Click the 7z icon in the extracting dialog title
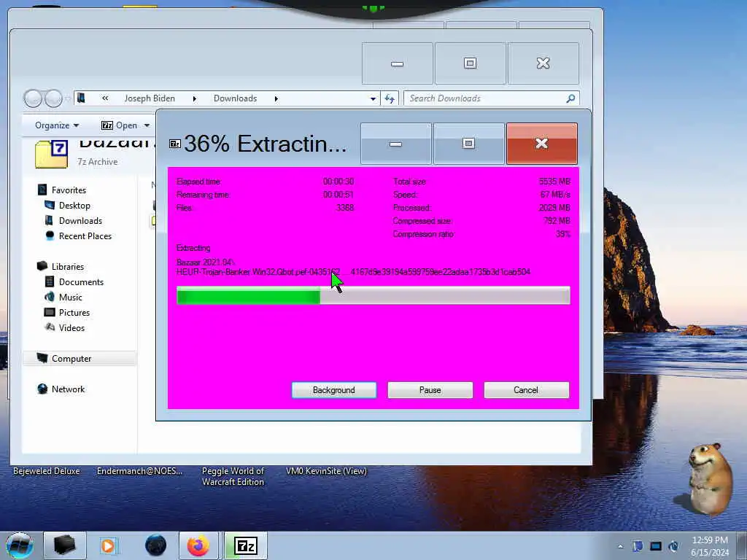This screenshot has width=747, height=560. point(175,144)
